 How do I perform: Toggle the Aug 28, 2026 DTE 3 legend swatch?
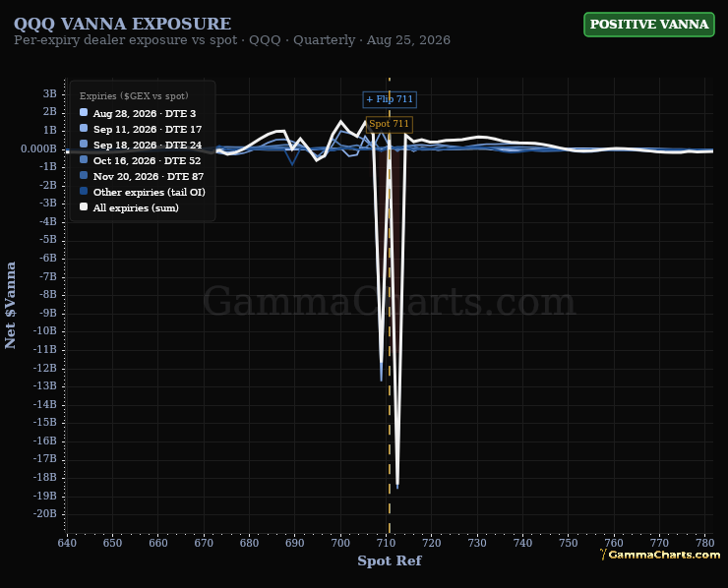pos(84,112)
